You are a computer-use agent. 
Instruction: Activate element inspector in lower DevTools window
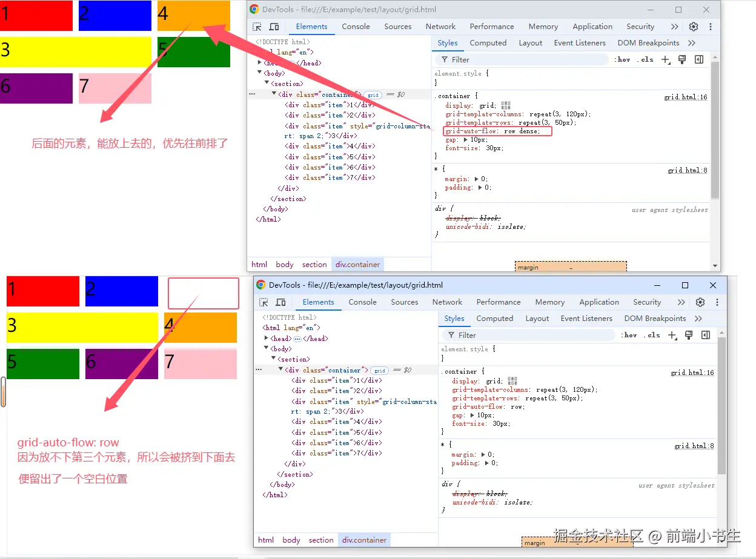[264, 302]
